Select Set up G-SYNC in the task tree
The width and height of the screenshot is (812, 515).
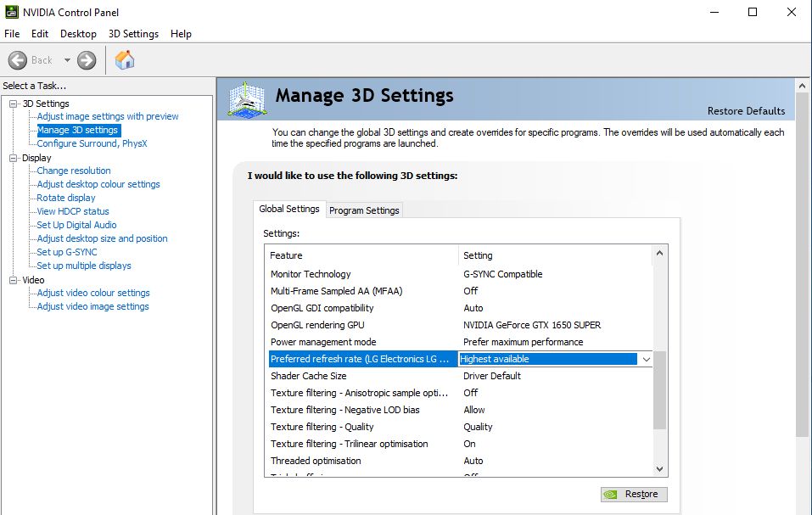[67, 252]
